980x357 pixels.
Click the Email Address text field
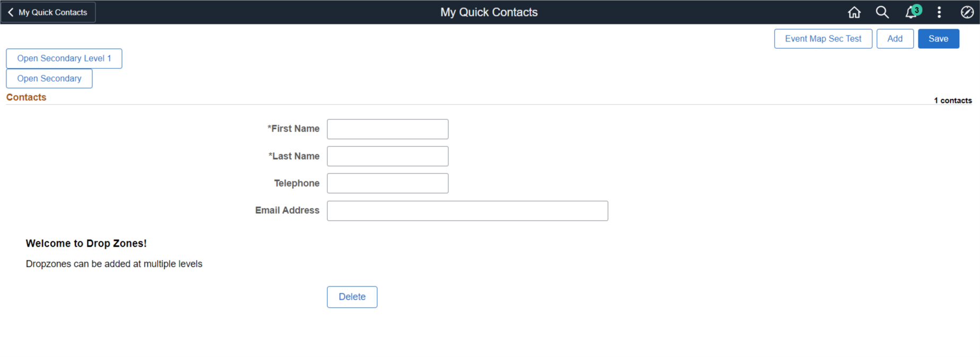[x=467, y=211]
